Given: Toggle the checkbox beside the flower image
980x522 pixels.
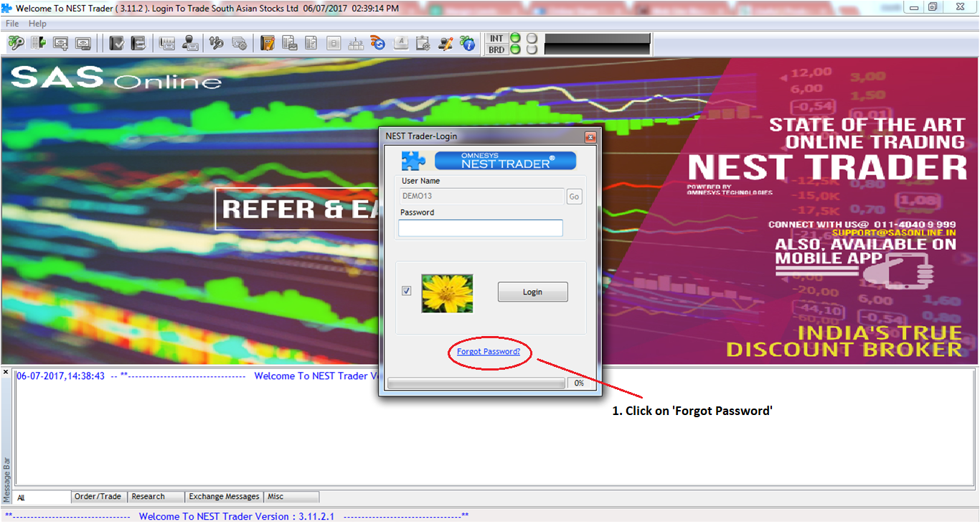Looking at the screenshot, I should (407, 291).
